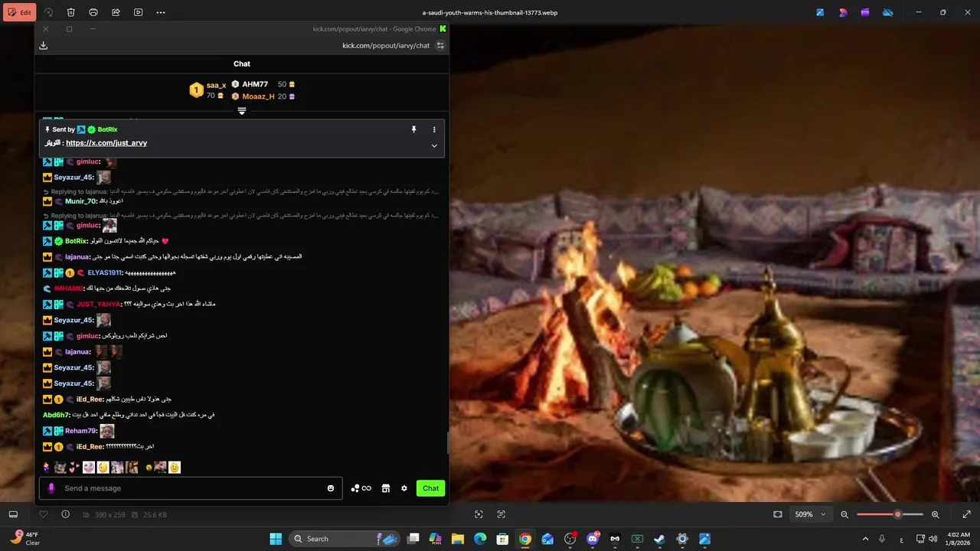Open Steam from the taskbar
The image size is (980, 551).
(659, 539)
